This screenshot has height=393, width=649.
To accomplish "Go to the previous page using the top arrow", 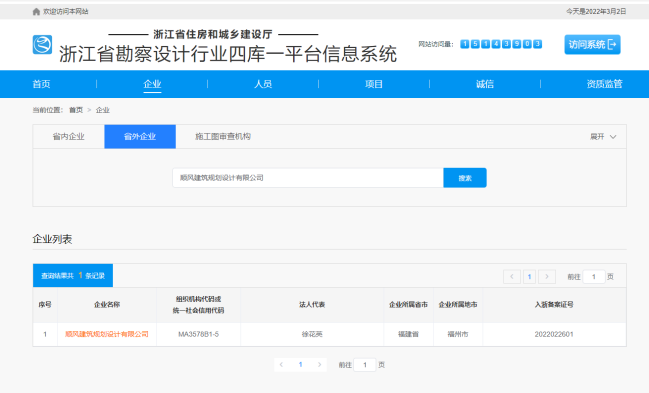I will click(x=512, y=277).
